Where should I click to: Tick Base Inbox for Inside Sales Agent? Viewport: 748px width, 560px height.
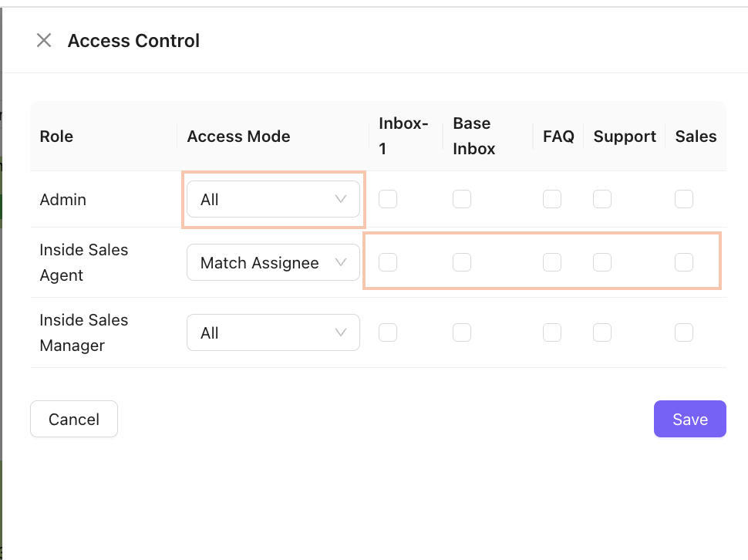(462, 262)
